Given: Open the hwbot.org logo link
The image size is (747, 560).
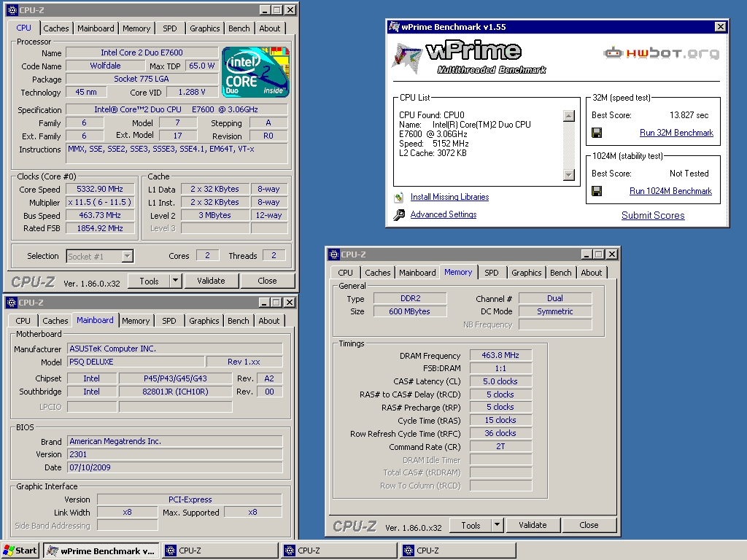Looking at the screenshot, I should (661, 52).
